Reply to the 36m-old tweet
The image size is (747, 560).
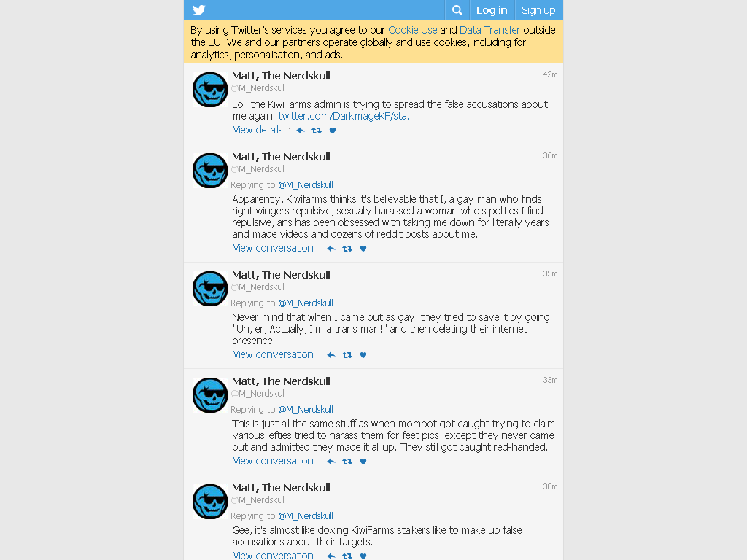click(331, 248)
